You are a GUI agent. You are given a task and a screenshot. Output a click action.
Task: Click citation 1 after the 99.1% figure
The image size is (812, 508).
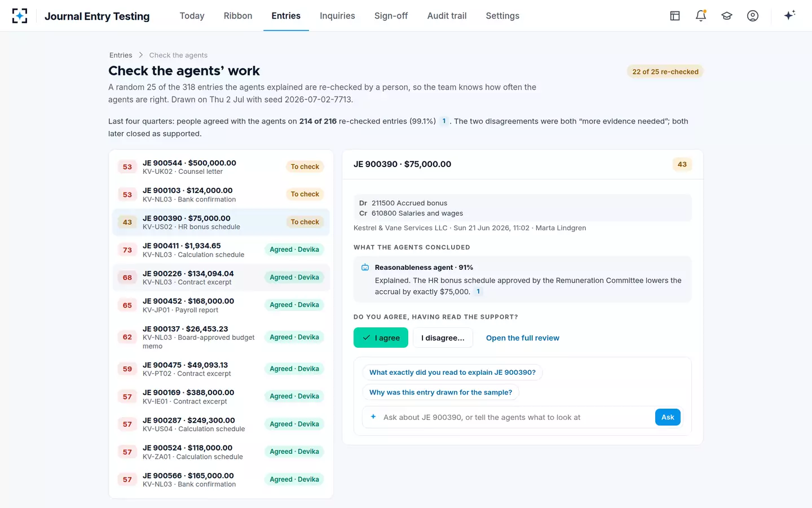point(444,121)
